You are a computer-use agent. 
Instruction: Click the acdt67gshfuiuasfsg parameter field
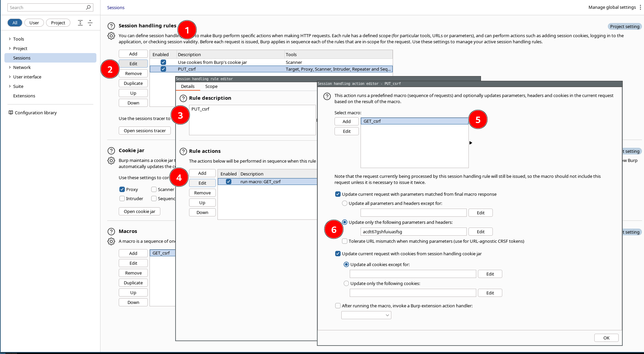[414, 232]
